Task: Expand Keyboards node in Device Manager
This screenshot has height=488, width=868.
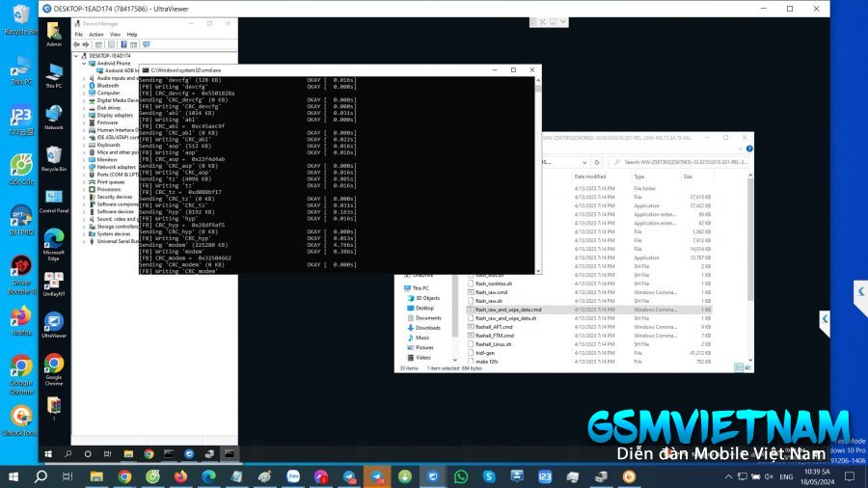Action: [x=84, y=145]
